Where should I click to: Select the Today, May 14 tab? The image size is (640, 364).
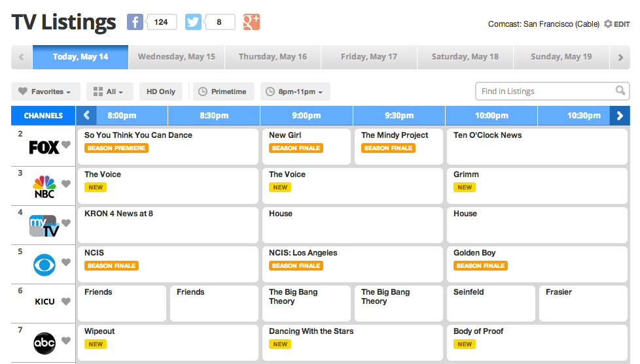click(x=80, y=57)
